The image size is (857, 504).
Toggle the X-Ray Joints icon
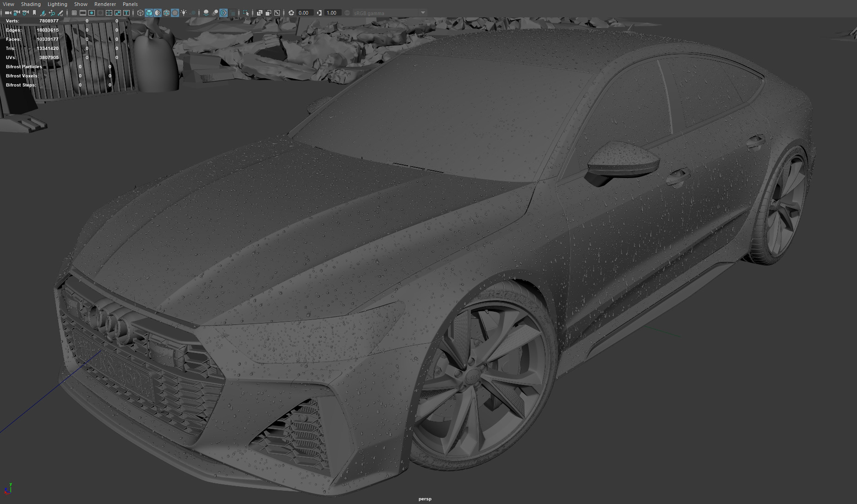coord(277,13)
